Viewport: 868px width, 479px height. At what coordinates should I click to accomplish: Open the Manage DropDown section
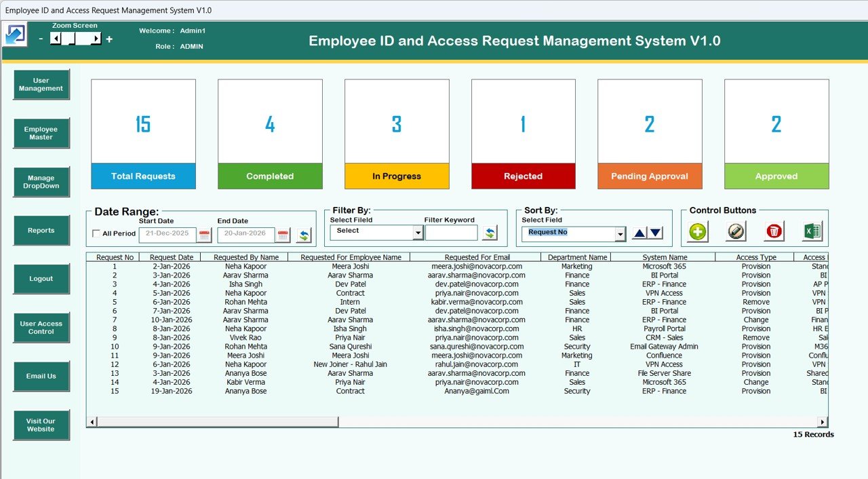pyautogui.click(x=43, y=181)
